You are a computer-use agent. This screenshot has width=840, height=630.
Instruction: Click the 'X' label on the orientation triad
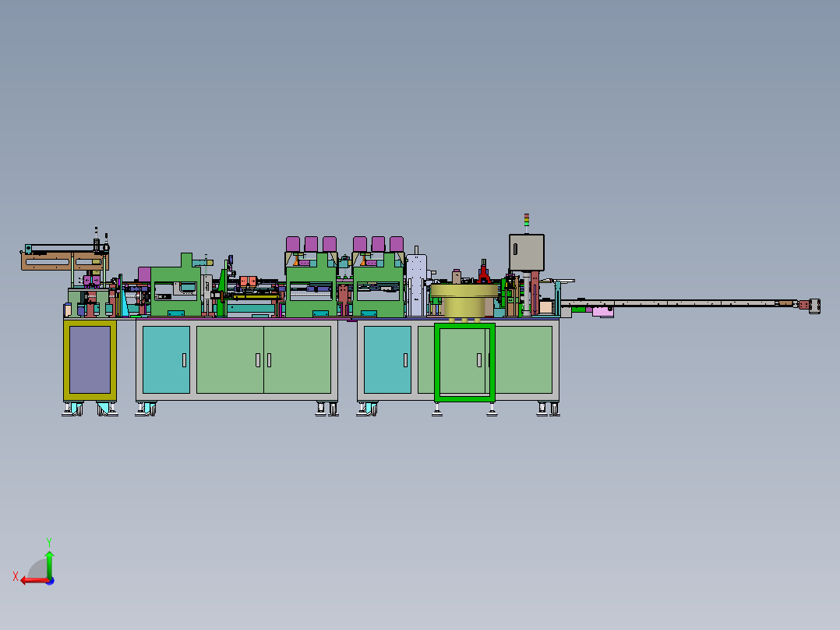point(16,576)
